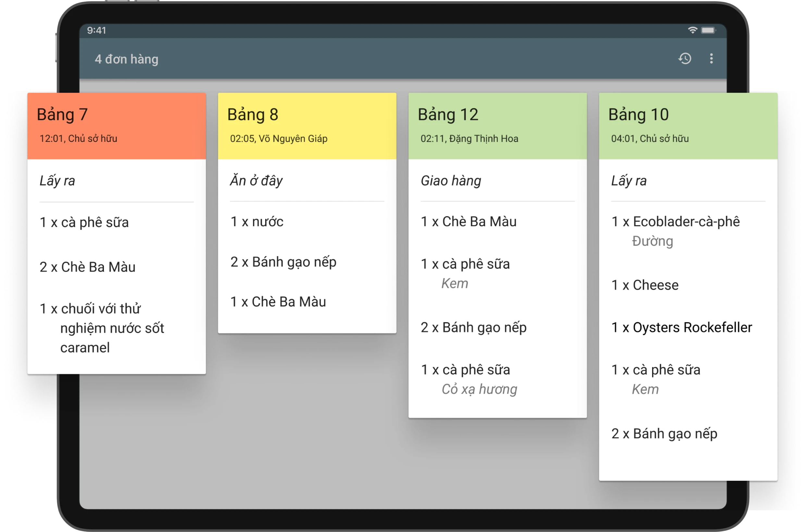
Task: Open the Bảng 10 order header
Action: click(688, 126)
